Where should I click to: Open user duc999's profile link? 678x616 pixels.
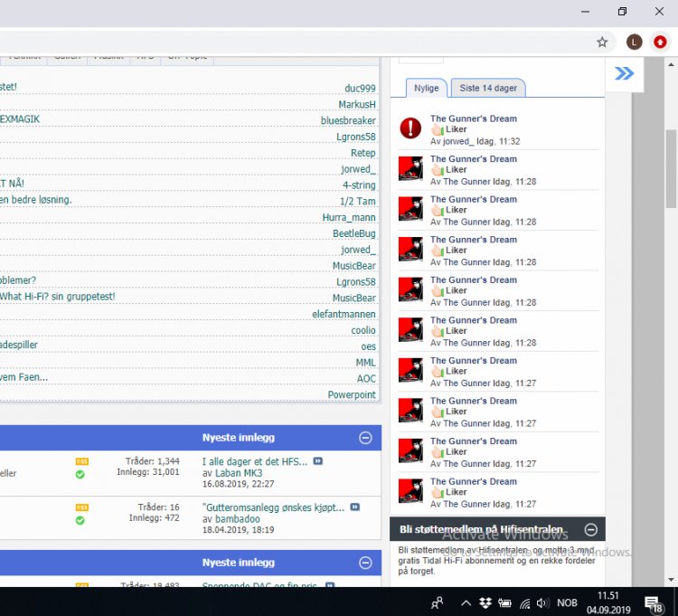click(x=360, y=89)
